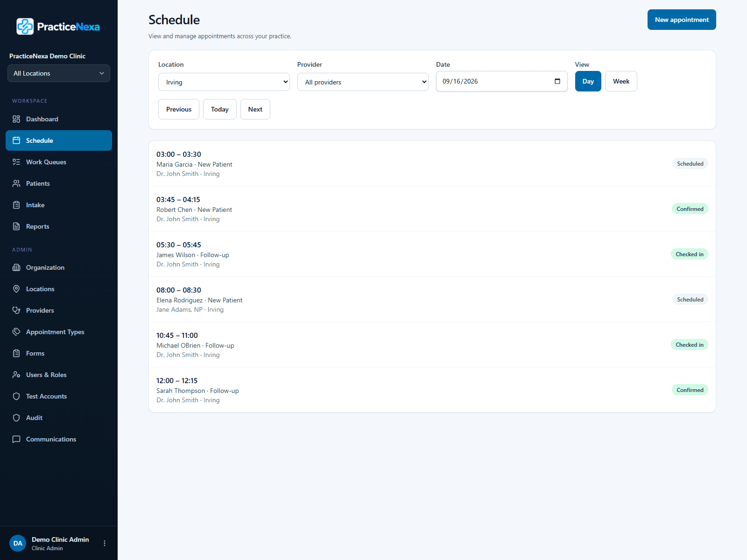Open Elena Rodriguez 08:00 appointment
Viewport: 747px width, 560px height.
(x=432, y=300)
